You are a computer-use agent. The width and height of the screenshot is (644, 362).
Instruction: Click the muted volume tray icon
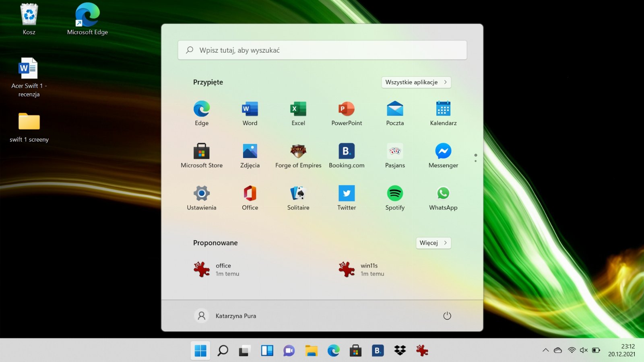(x=584, y=350)
